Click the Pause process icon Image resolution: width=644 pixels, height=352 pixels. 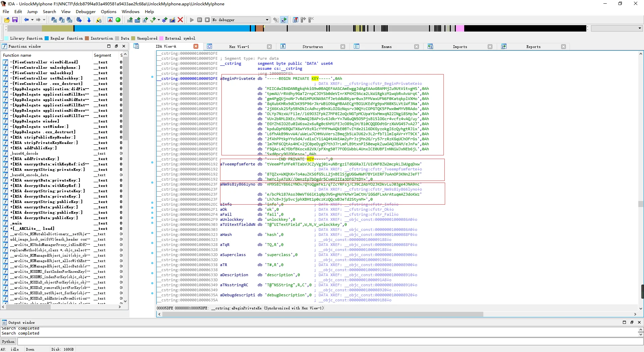(x=200, y=20)
